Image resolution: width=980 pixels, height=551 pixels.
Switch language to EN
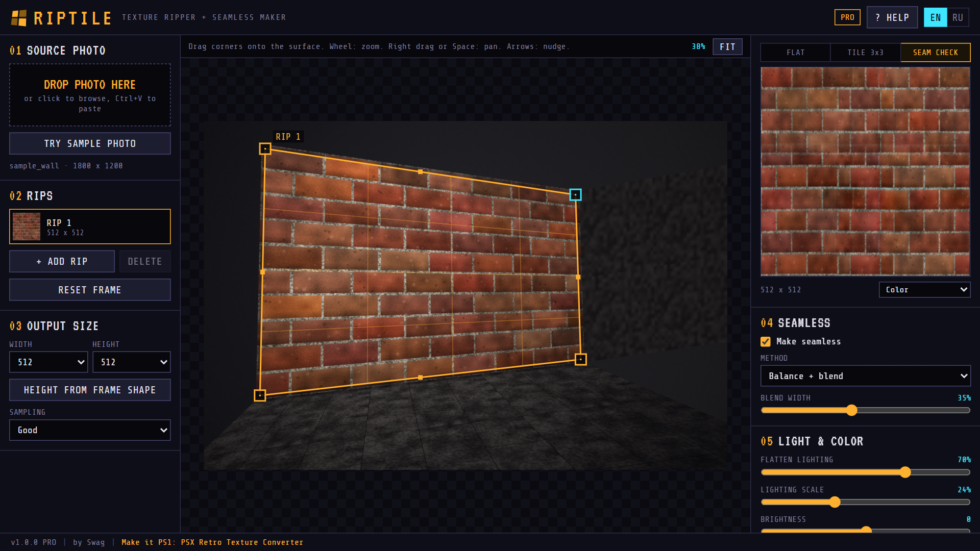coord(935,17)
